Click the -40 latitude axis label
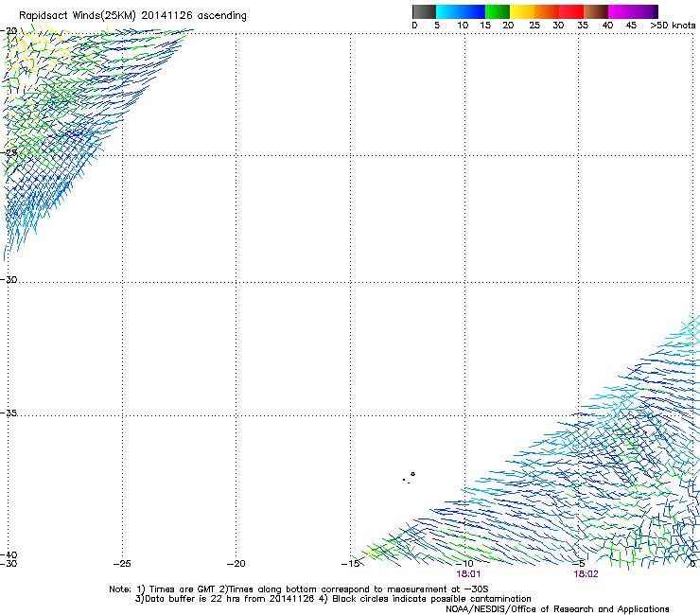This screenshot has width=700, height=615. pyautogui.click(x=9, y=555)
